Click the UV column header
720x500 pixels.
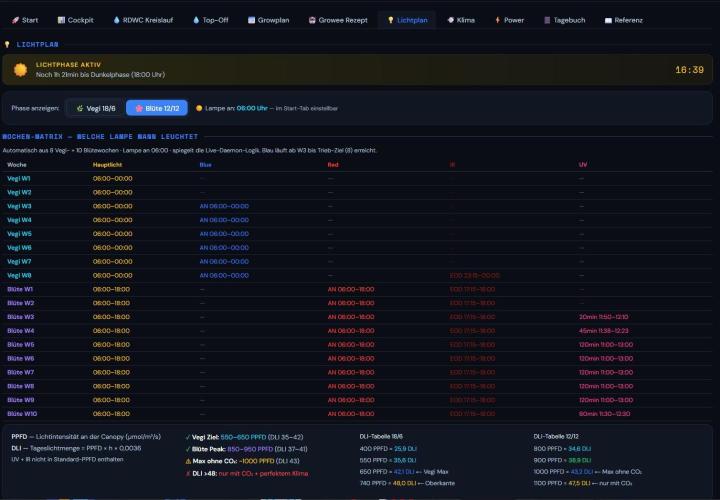[x=583, y=165]
